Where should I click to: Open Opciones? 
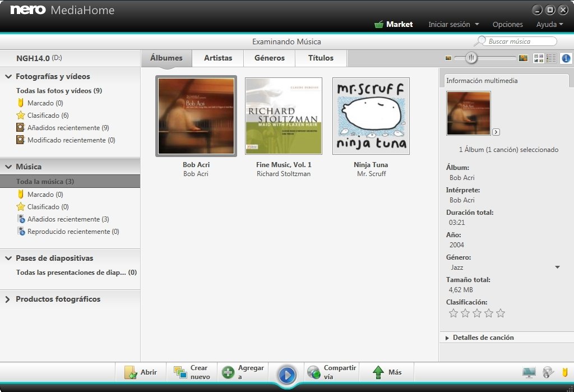507,25
